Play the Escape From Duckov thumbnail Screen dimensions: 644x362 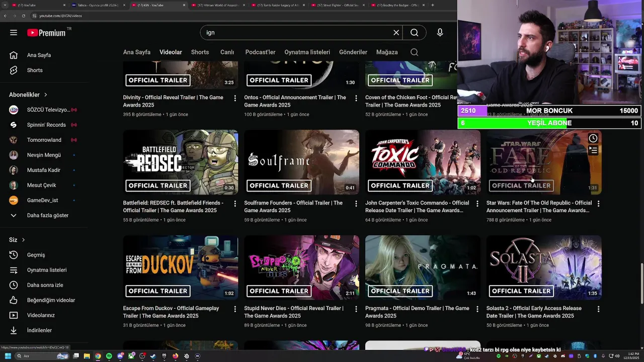tap(181, 267)
